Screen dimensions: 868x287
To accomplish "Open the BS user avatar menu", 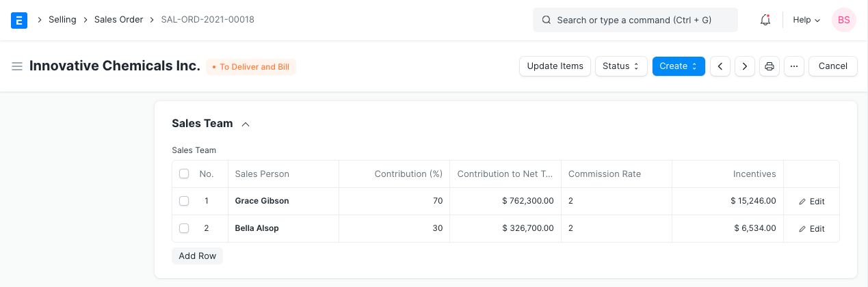I will coord(843,20).
